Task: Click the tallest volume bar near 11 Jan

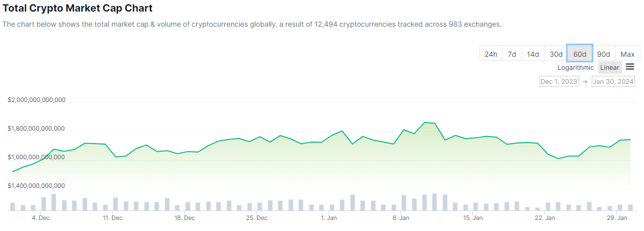Action: (435, 202)
